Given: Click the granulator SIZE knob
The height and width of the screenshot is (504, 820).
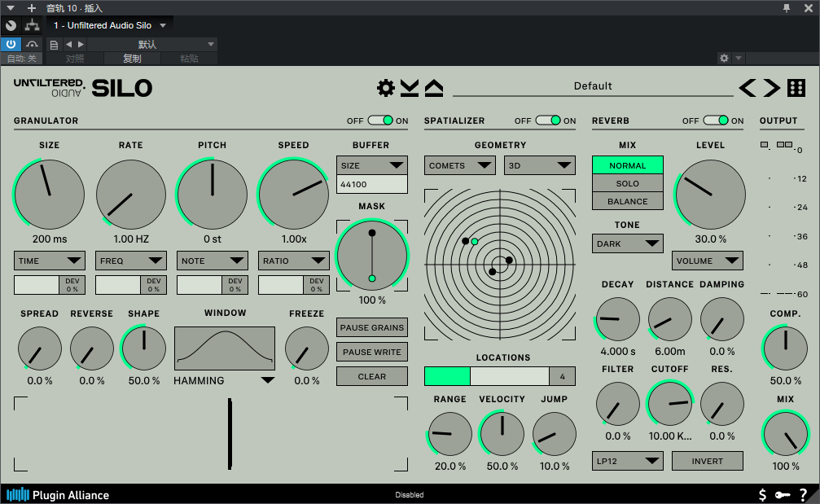Looking at the screenshot, I should [x=49, y=195].
